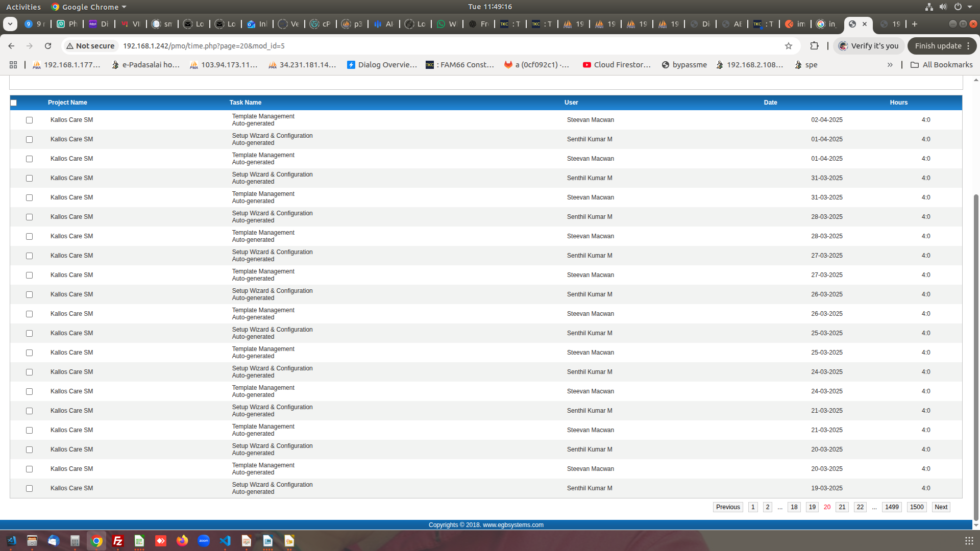Open the Chrome extensions puzzle icon
Image resolution: width=980 pixels, height=551 pixels.
click(x=814, y=46)
